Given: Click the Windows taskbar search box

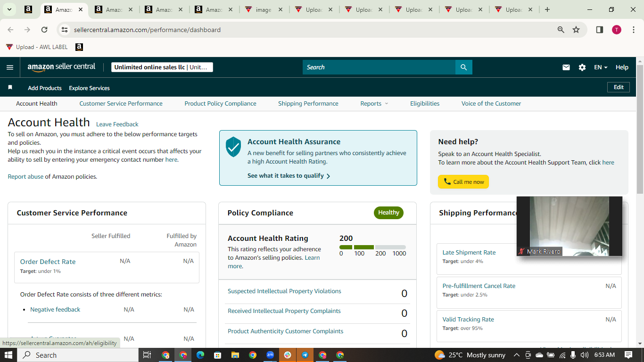Looking at the screenshot, I should point(78,355).
